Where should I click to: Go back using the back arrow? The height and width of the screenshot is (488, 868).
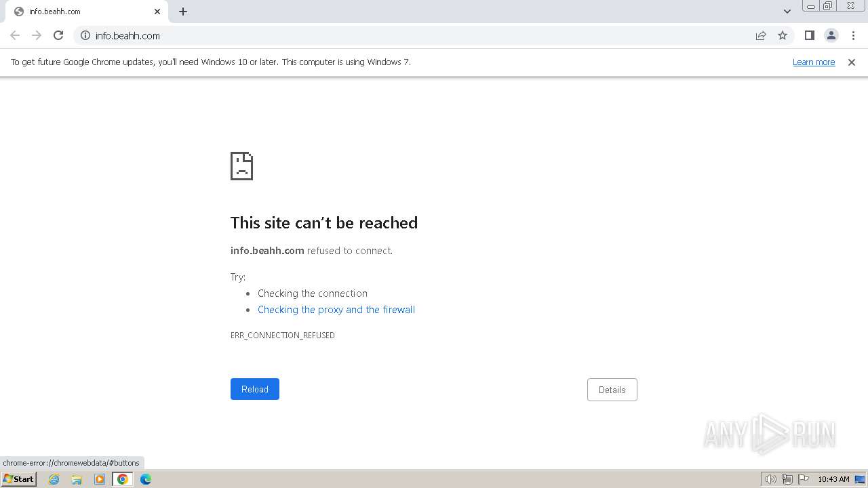[x=15, y=35]
